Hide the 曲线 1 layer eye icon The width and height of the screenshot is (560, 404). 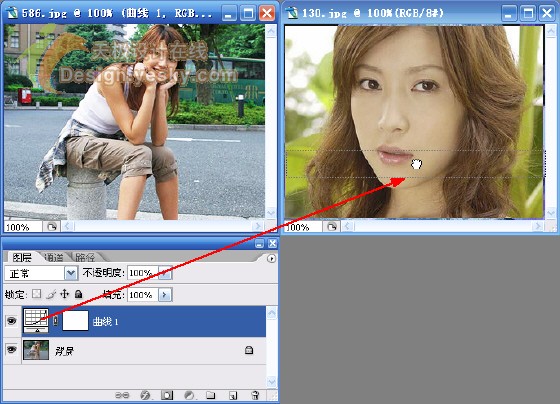coord(12,321)
